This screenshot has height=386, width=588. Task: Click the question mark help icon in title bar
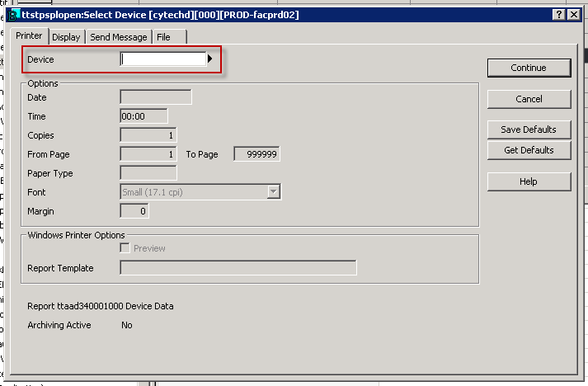tap(560, 15)
